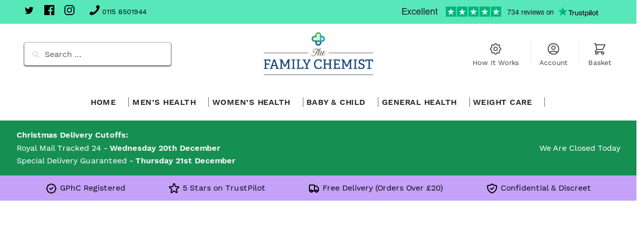Open the Weight Care menu item

(x=502, y=102)
